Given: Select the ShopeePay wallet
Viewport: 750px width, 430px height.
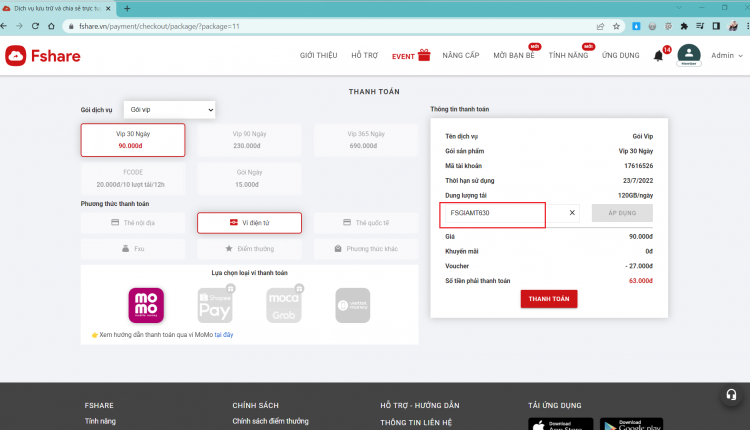Looking at the screenshot, I should [215, 305].
